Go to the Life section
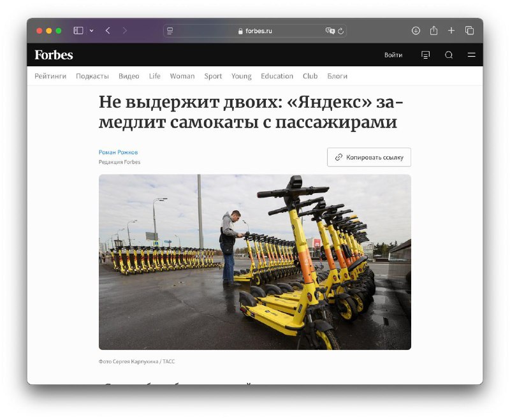510x420 pixels. (x=154, y=76)
